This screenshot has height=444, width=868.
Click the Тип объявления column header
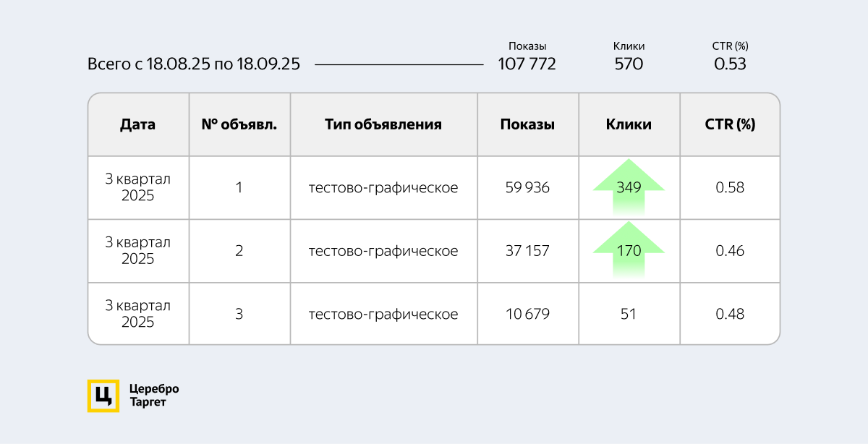point(383,124)
